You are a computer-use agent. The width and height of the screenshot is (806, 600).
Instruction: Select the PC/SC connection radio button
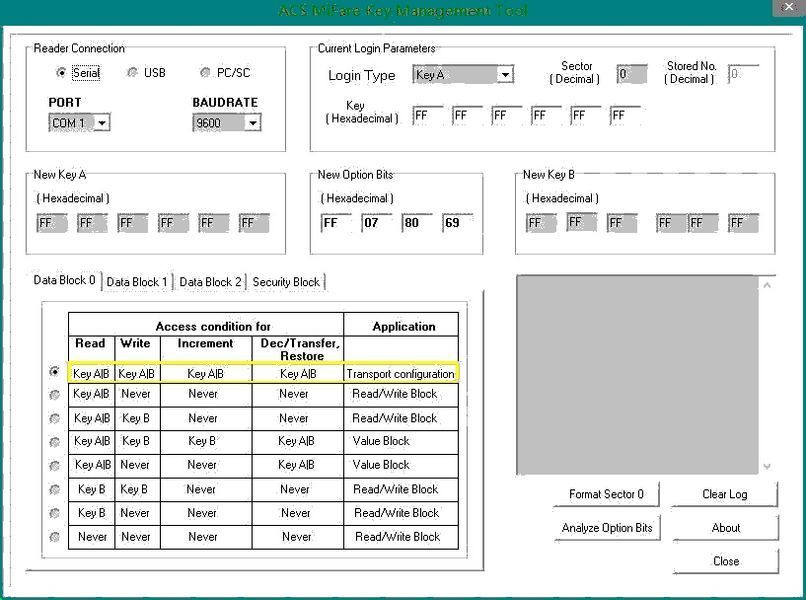pos(205,72)
